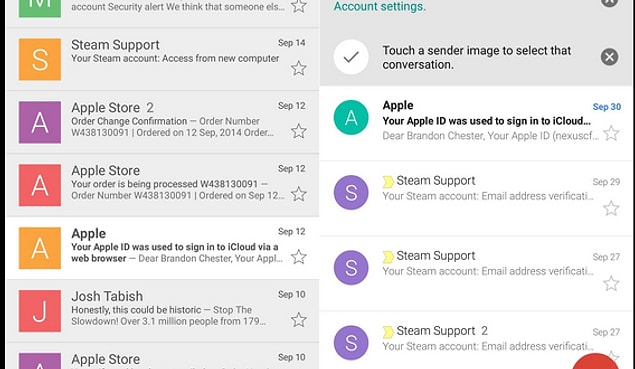Screen dimensions: 635x369
Task: Star the Apple Store order change confirmation email
Action: (298, 131)
